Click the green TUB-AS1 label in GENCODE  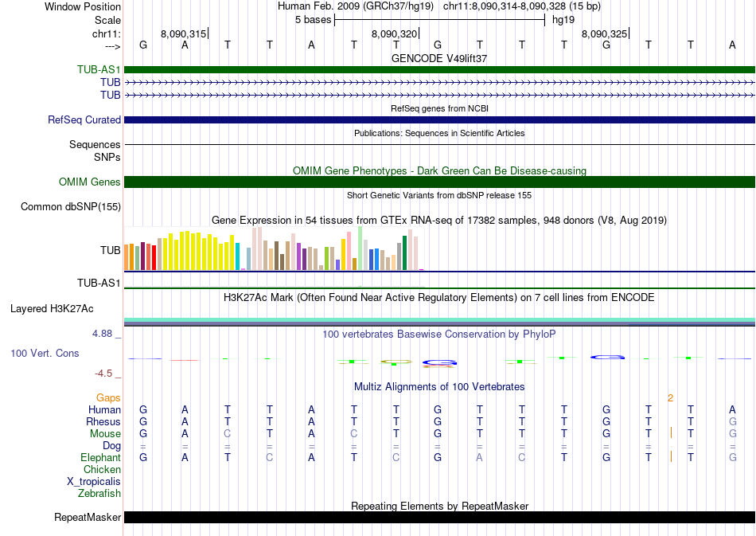[x=99, y=69]
